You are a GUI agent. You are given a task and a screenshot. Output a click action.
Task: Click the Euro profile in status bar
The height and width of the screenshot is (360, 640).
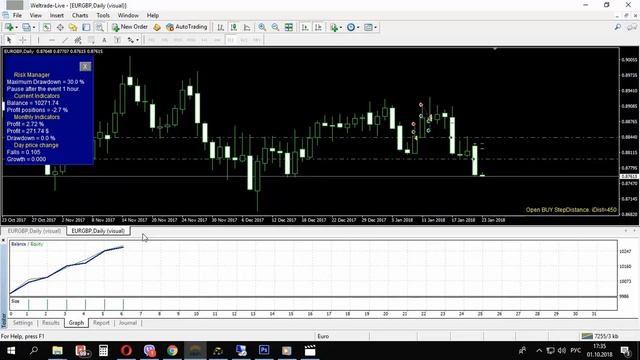click(323, 336)
